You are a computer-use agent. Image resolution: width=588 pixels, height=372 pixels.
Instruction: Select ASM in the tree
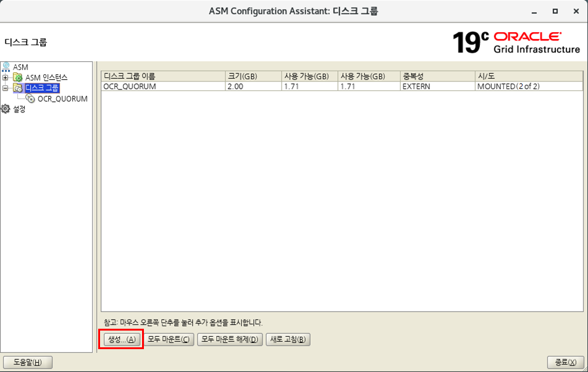[20, 67]
